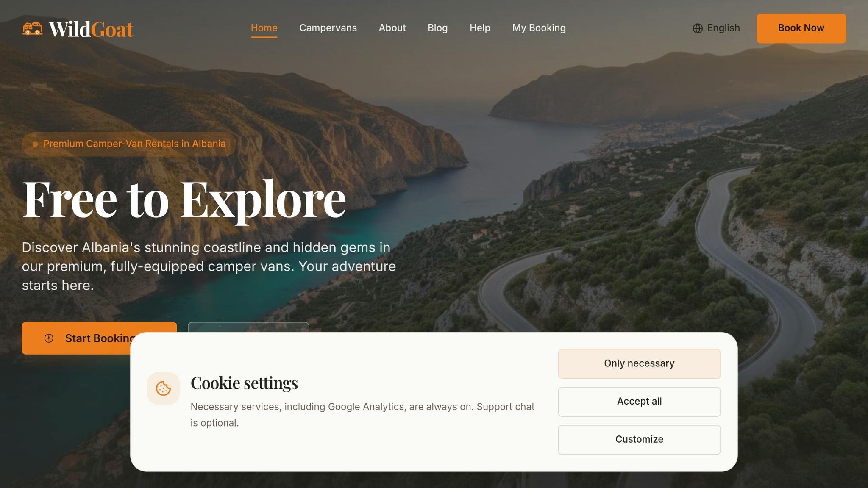868x488 pixels.
Task: Go to the Campervans page
Action: pos(328,28)
